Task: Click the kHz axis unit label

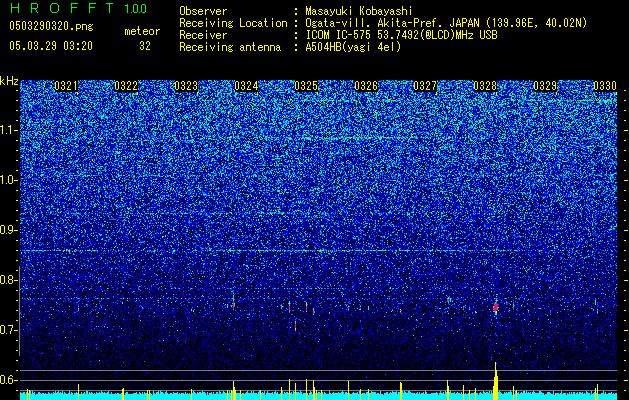Action: [9, 81]
